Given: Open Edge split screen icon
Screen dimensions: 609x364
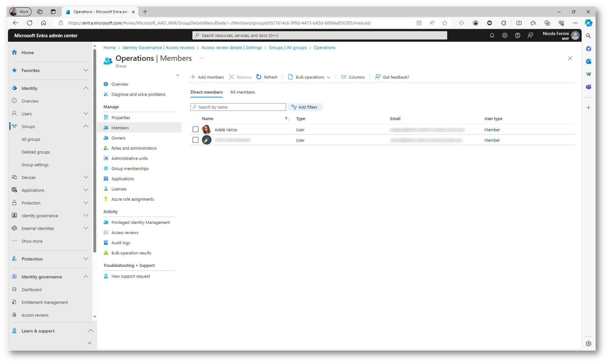Looking at the screenshot, I should [x=519, y=23].
